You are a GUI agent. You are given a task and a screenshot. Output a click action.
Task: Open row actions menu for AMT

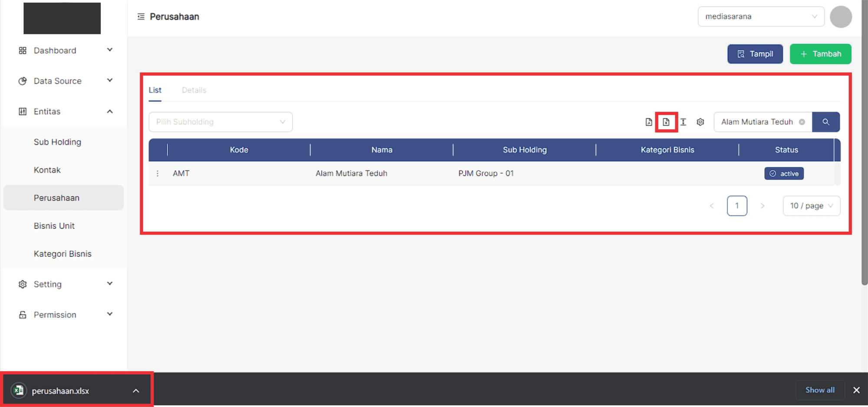[158, 173]
